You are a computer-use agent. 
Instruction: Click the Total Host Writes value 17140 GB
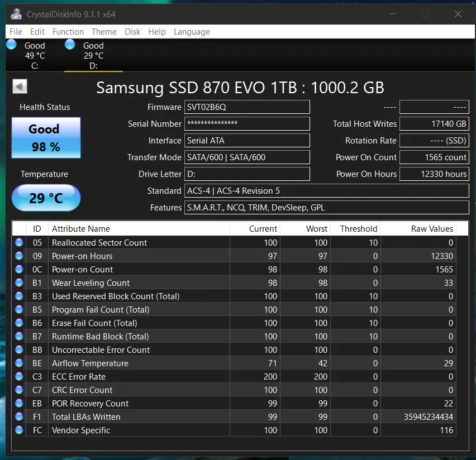[x=434, y=124]
